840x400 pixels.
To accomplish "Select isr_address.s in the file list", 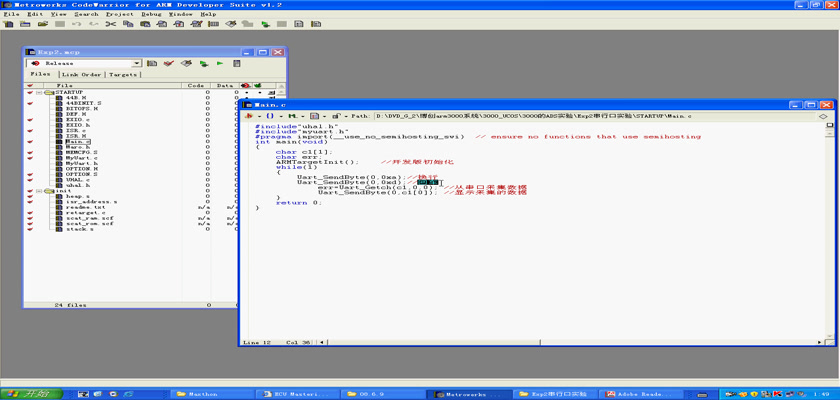I will [x=92, y=202].
